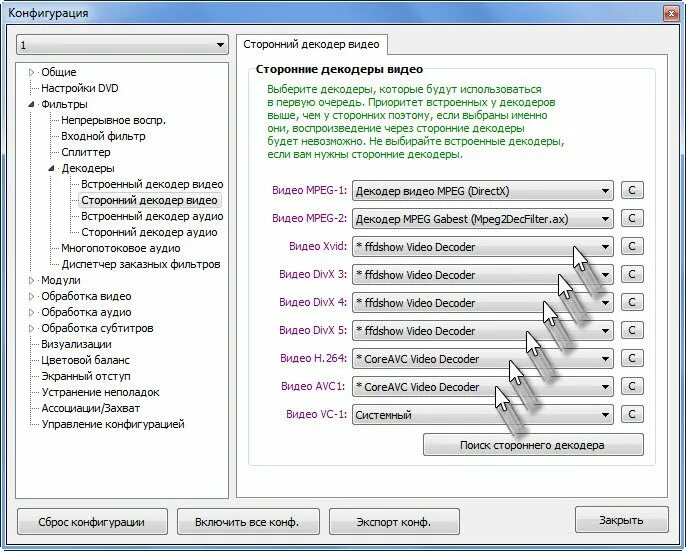This screenshot has width=686, height=551.
Task: Open the Видео DivX 4 decoder dropdown
Action: tap(483, 303)
